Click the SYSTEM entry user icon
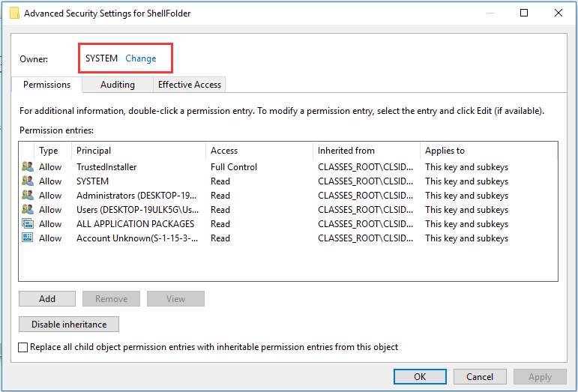 point(28,181)
